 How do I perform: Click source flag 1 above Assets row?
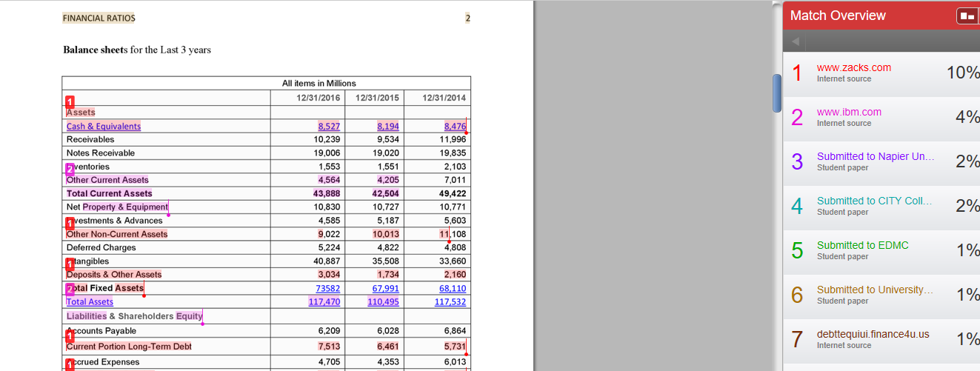click(x=70, y=101)
